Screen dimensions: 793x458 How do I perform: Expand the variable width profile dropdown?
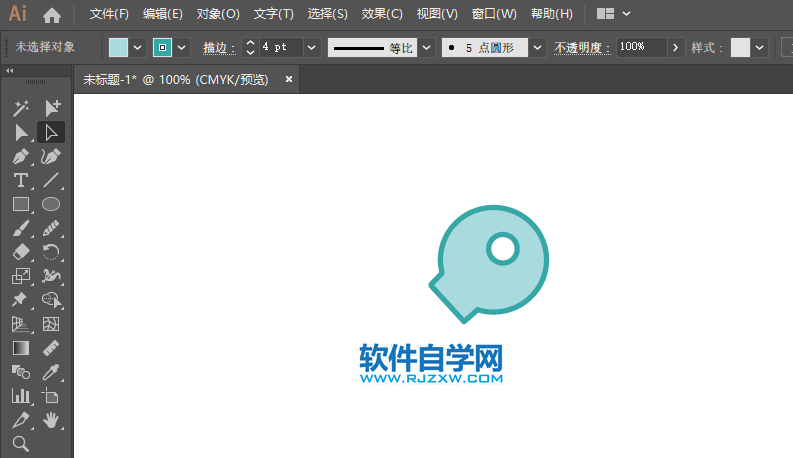click(x=427, y=48)
